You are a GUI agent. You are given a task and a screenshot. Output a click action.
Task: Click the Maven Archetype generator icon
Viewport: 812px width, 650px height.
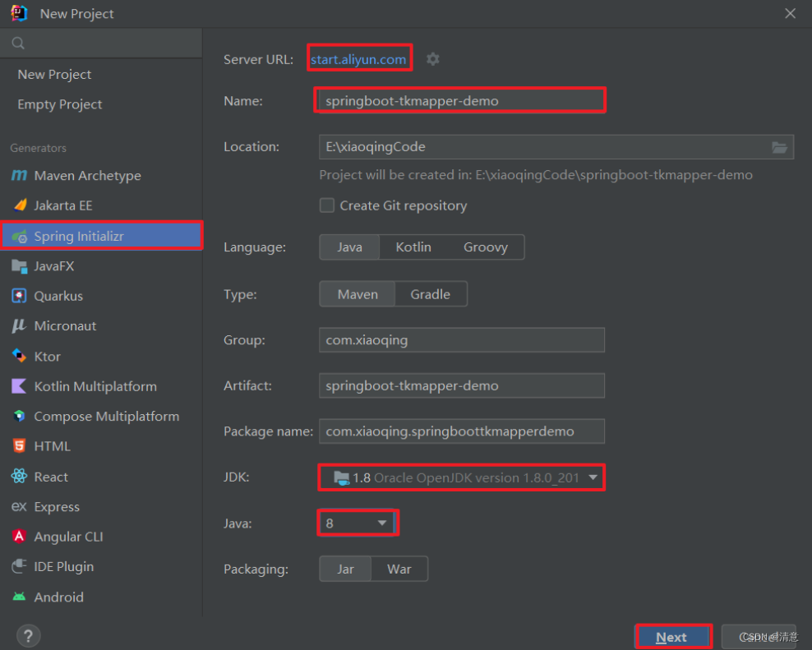[x=19, y=176]
